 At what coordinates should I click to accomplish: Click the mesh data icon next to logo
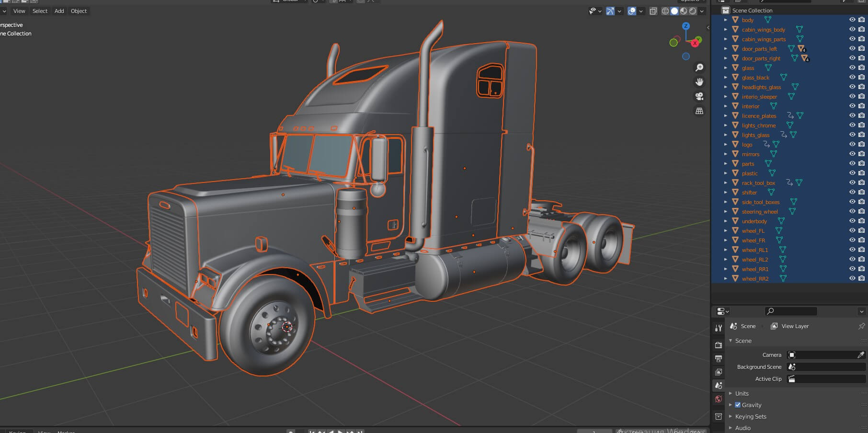pos(776,144)
